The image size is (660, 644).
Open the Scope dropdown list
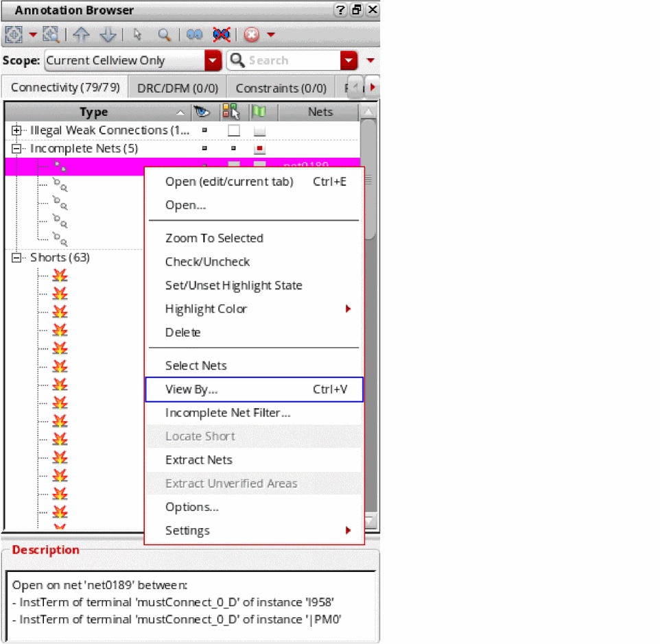(213, 60)
